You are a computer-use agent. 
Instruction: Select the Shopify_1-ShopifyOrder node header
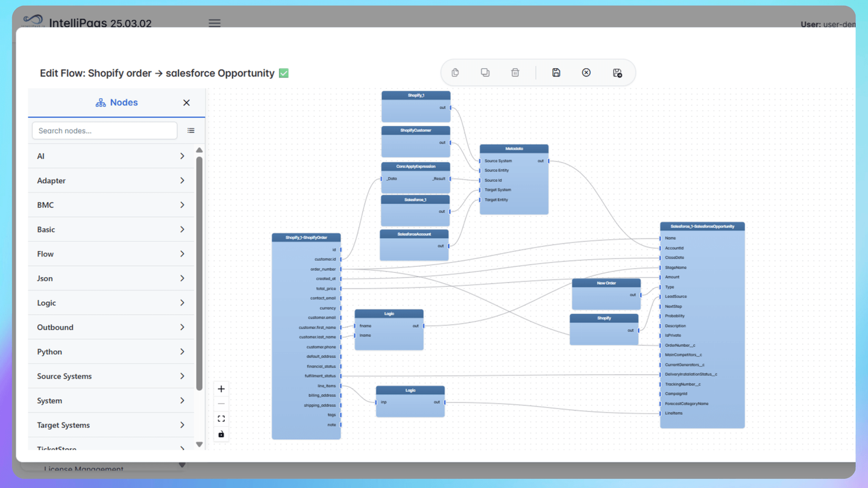[306, 237]
